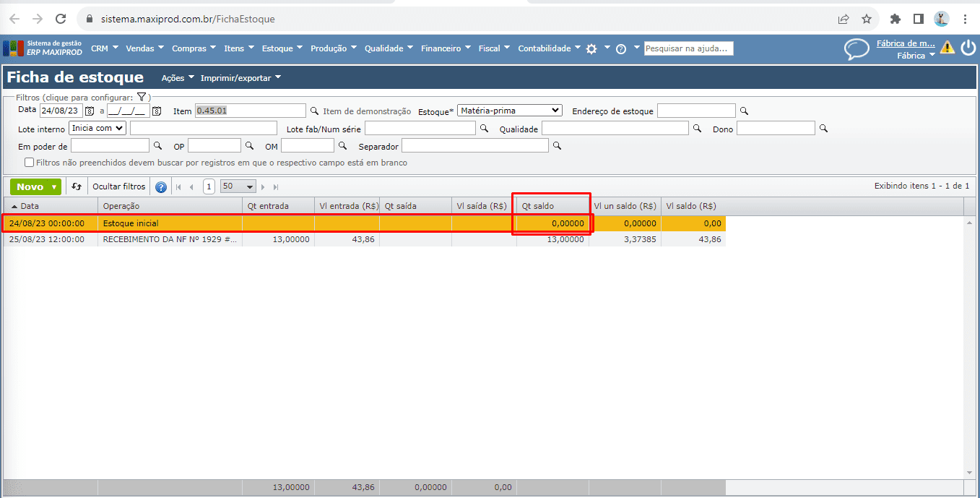
Task: Open the chat speech bubble icon
Action: point(857,49)
